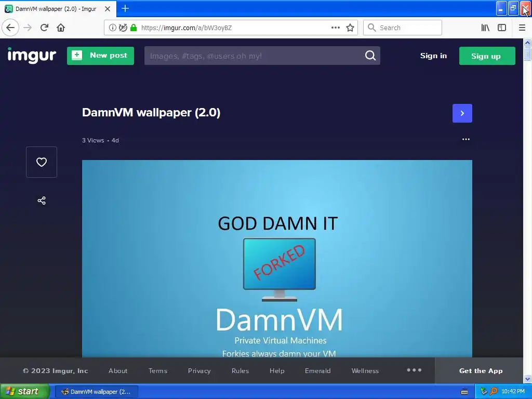Click the New post button

pos(100,56)
